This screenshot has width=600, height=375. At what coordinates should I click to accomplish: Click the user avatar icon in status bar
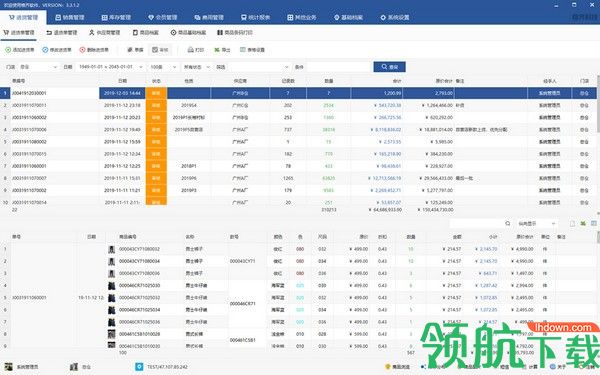click(9, 367)
